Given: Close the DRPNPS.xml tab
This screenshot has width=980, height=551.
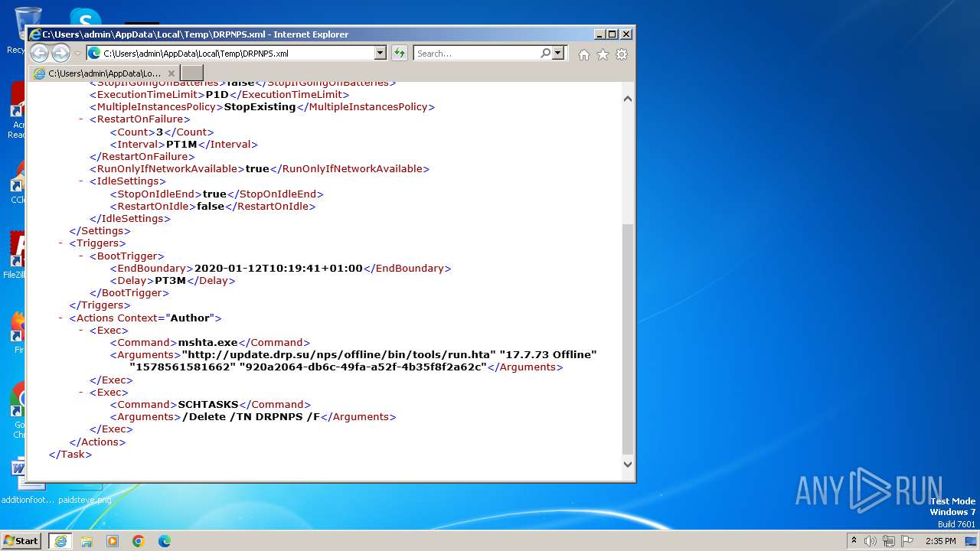Looking at the screenshot, I should click(171, 73).
